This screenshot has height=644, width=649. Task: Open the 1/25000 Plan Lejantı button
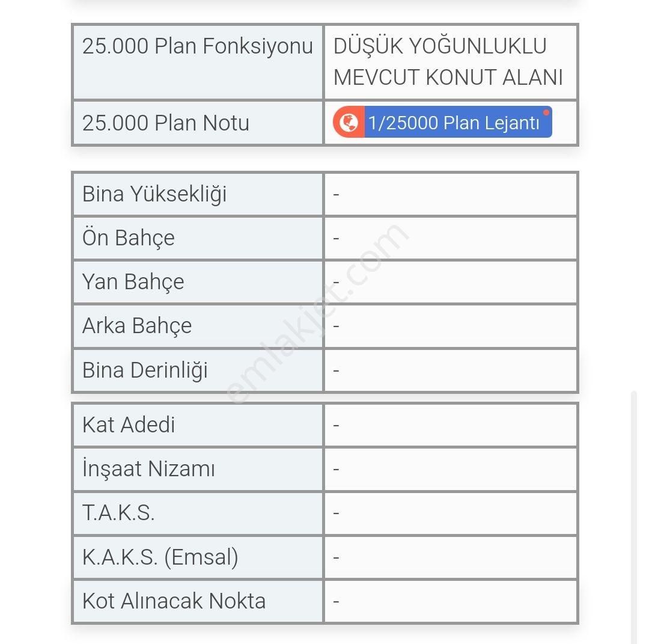(x=442, y=122)
